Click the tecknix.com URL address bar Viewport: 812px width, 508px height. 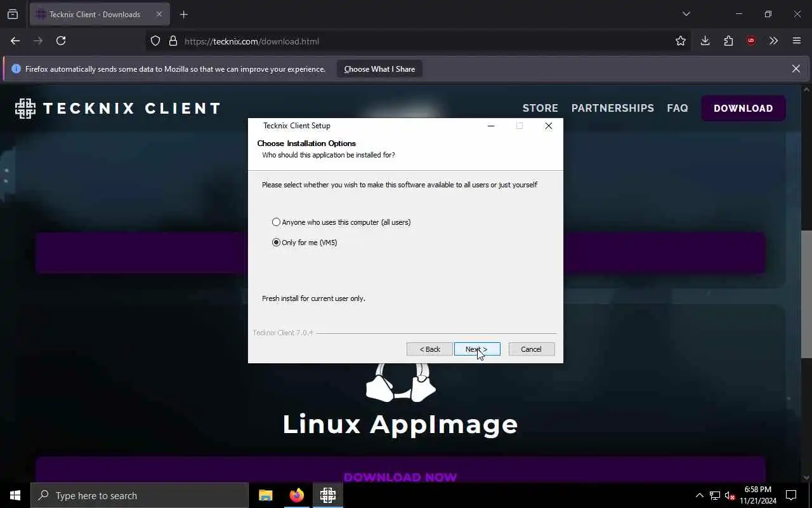tap(419, 41)
